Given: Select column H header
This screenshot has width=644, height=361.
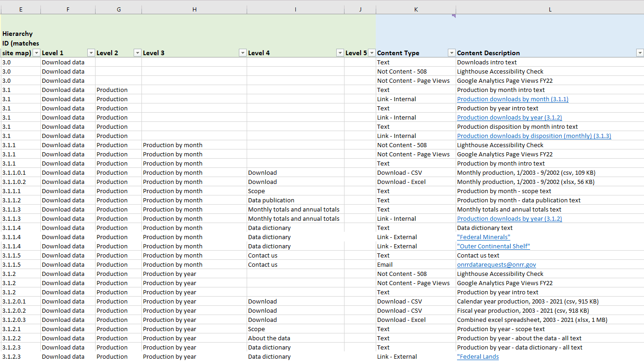Looking at the screenshot, I should point(194,9).
